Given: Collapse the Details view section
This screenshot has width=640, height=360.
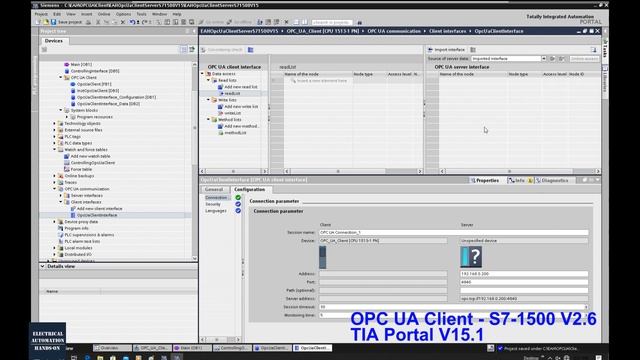Looking at the screenshot, I should point(42,266).
